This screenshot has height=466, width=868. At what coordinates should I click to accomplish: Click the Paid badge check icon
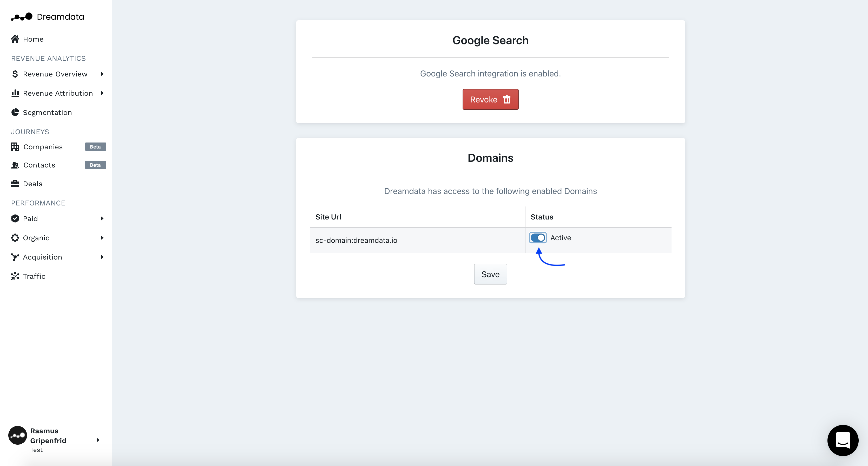point(15,218)
